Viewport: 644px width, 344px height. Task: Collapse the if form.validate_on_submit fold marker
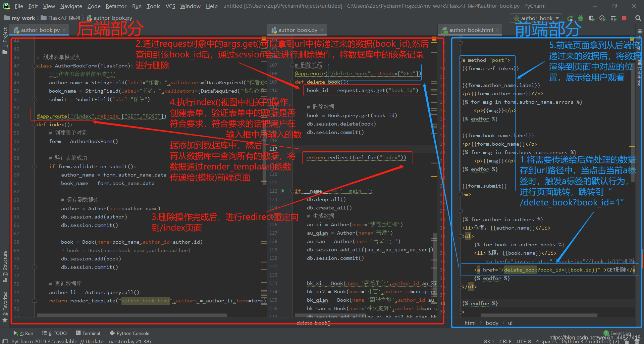tap(34, 166)
